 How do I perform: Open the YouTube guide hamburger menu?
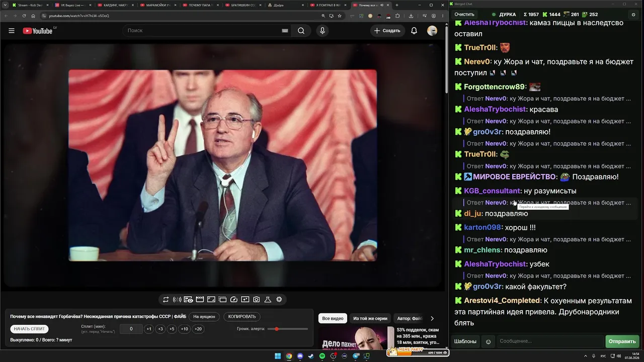(12, 31)
